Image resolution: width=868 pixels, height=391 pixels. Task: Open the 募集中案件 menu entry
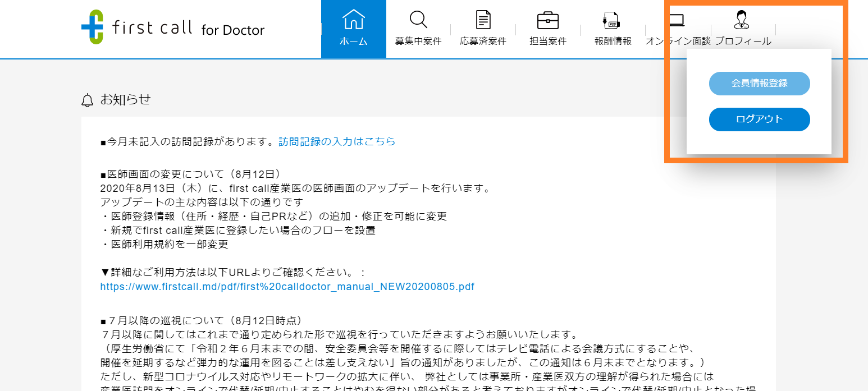[418, 39]
